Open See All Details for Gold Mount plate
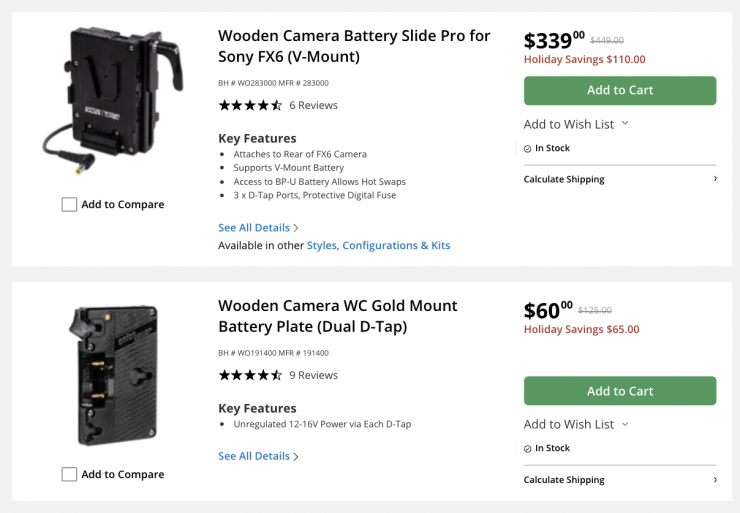 pos(258,456)
